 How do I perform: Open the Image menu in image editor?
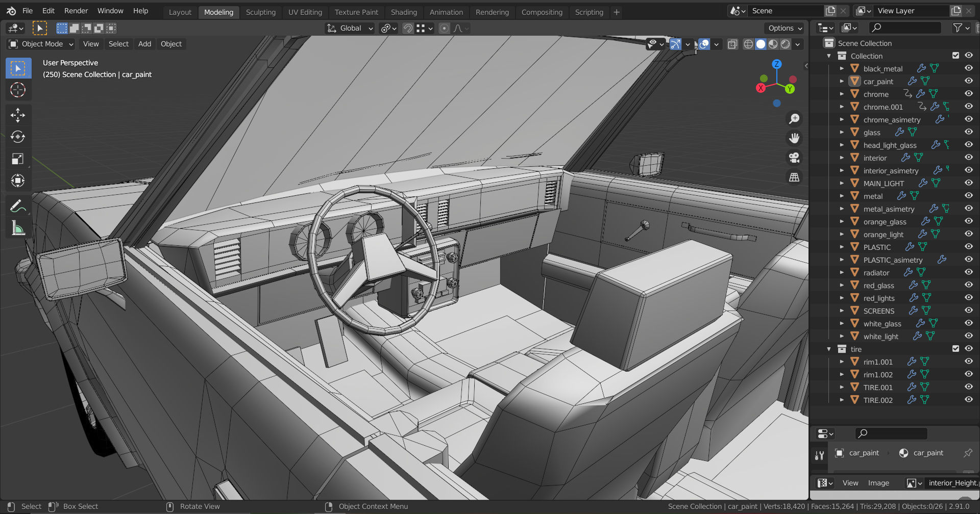[x=878, y=483]
